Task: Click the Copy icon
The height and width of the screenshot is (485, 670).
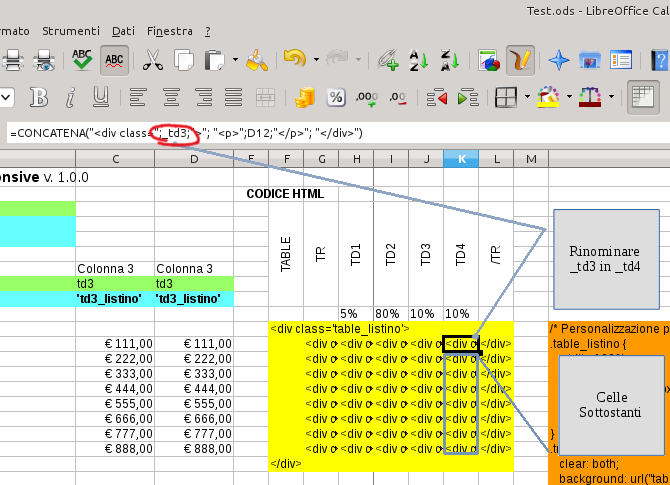Action: click(x=184, y=60)
